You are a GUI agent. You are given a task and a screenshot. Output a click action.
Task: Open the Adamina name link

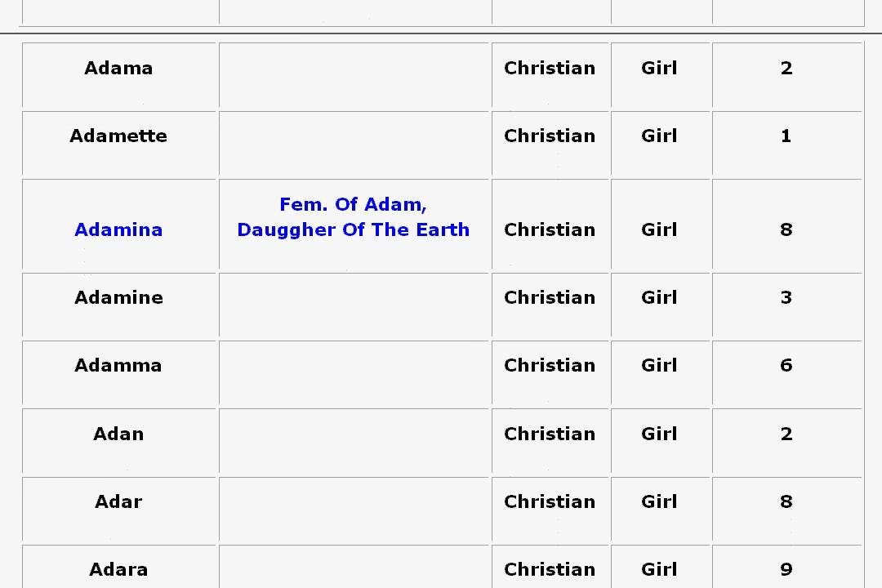coord(118,229)
